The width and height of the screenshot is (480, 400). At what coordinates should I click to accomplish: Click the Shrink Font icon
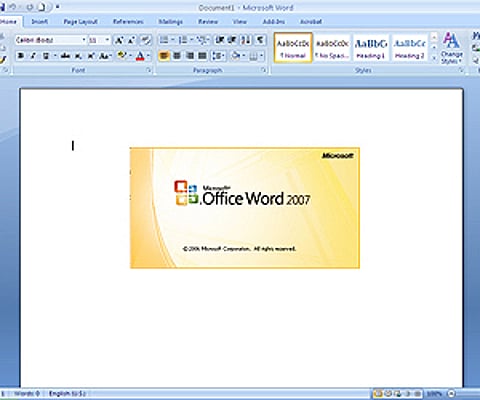coord(131,40)
